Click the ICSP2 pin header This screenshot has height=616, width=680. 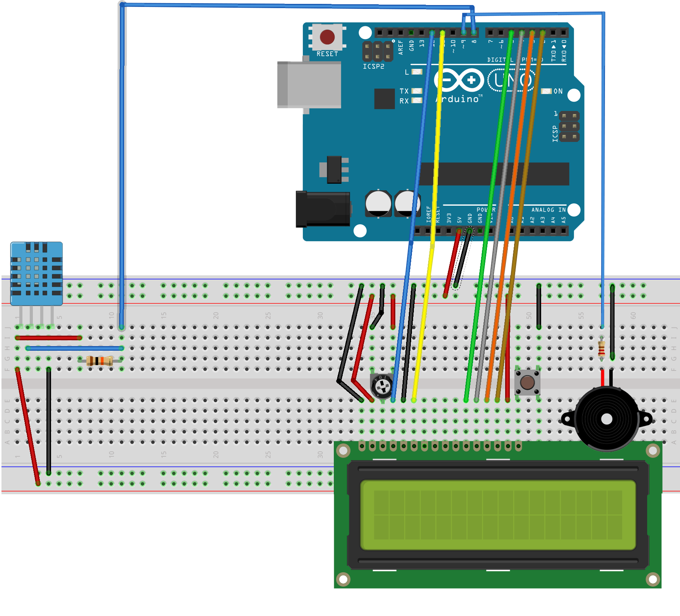coord(378,51)
